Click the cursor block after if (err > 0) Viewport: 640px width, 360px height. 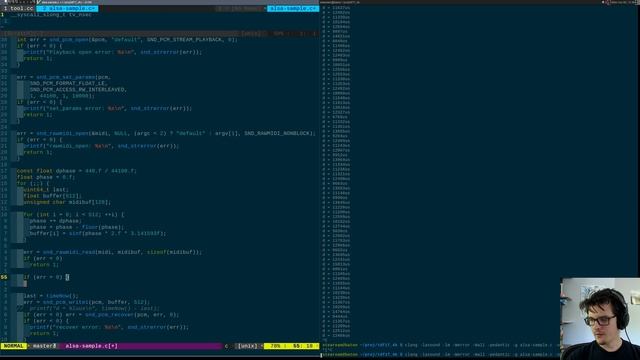coord(67,277)
